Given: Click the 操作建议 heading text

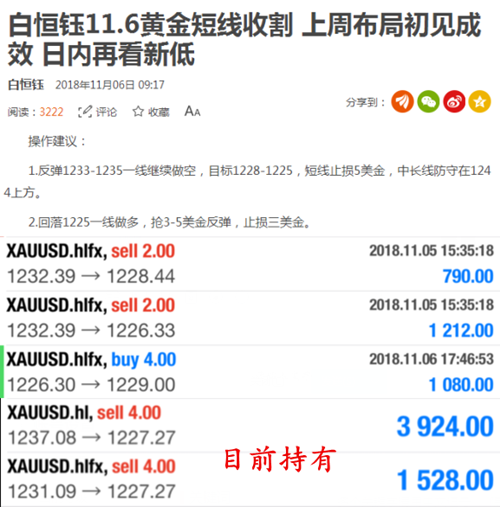Looking at the screenshot, I should tap(57, 142).
